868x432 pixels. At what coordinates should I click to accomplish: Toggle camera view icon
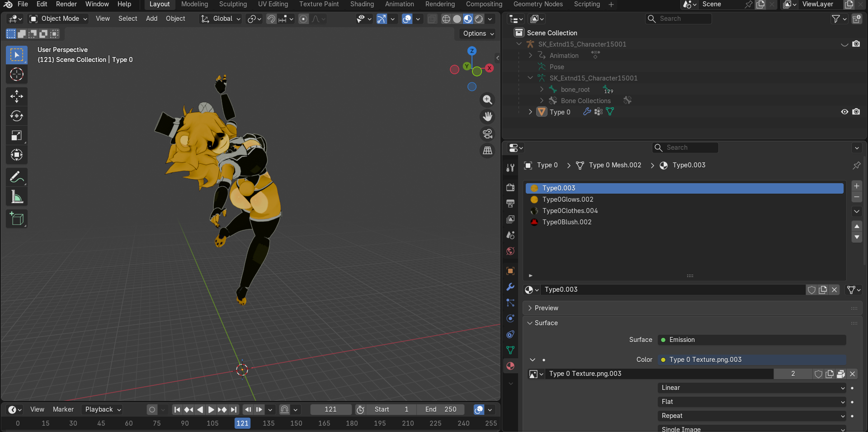pyautogui.click(x=487, y=134)
